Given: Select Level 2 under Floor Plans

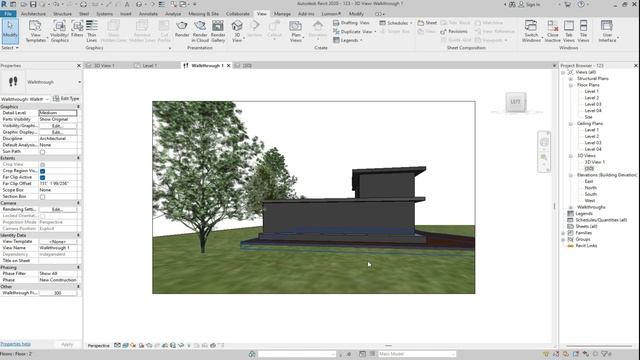Looking at the screenshot, I should tap(591, 98).
